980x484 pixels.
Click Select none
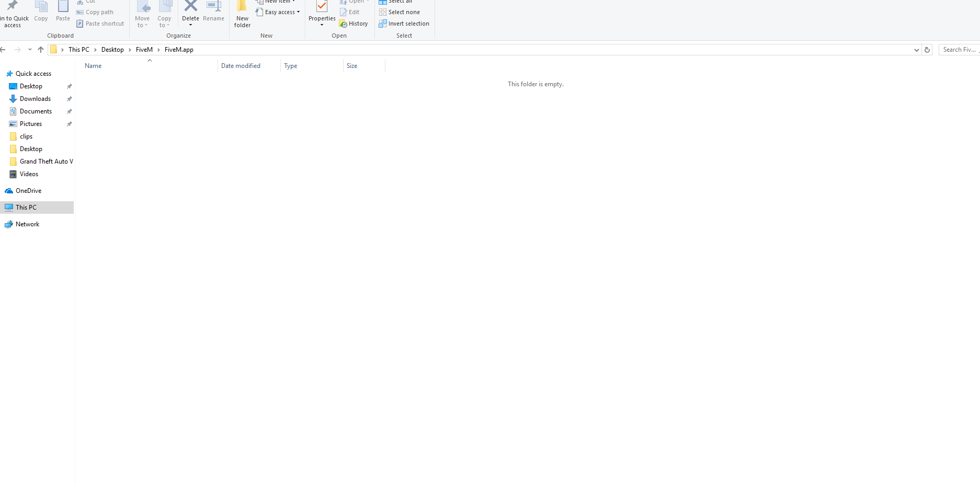(x=400, y=12)
